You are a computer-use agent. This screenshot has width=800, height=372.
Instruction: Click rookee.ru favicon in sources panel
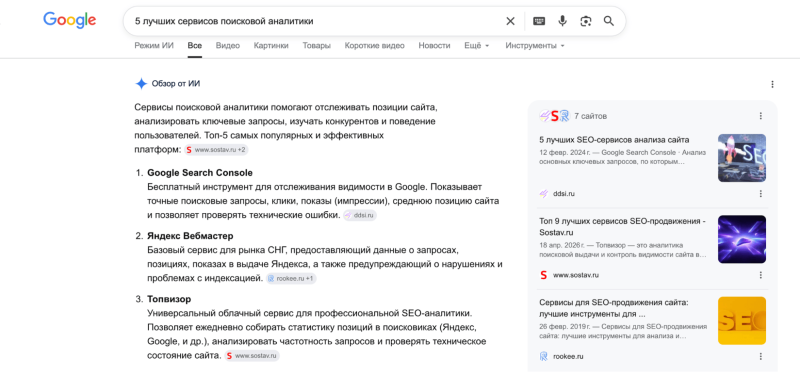tap(543, 356)
